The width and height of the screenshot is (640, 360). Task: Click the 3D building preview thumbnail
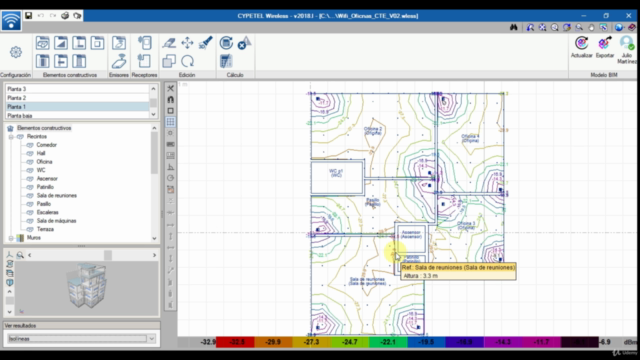87,286
